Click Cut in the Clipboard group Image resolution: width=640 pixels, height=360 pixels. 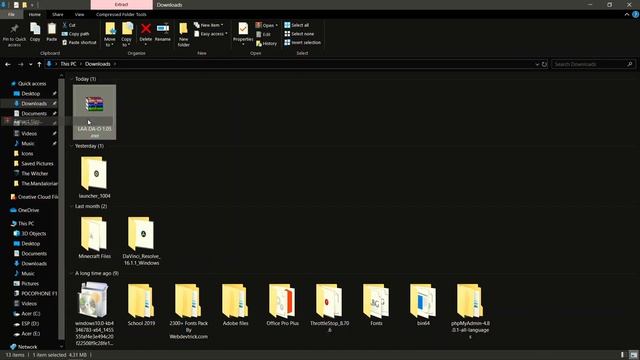pyautogui.click(x=69, y=25)
